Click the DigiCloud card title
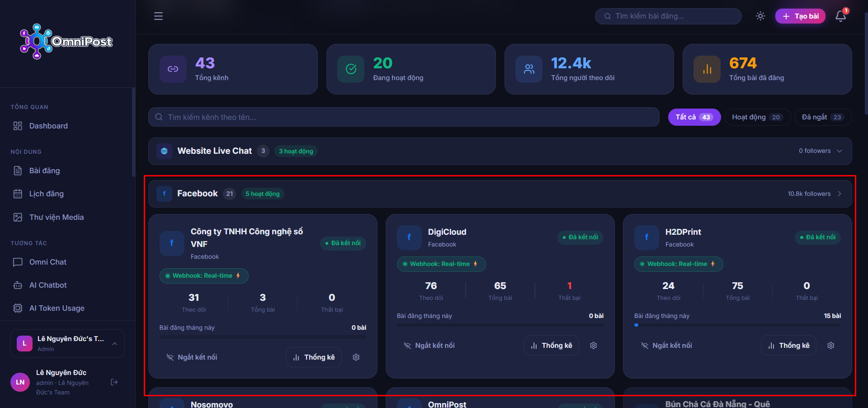Image resolution: width=868 pixels, height=408 pixels. pos(447,232)
